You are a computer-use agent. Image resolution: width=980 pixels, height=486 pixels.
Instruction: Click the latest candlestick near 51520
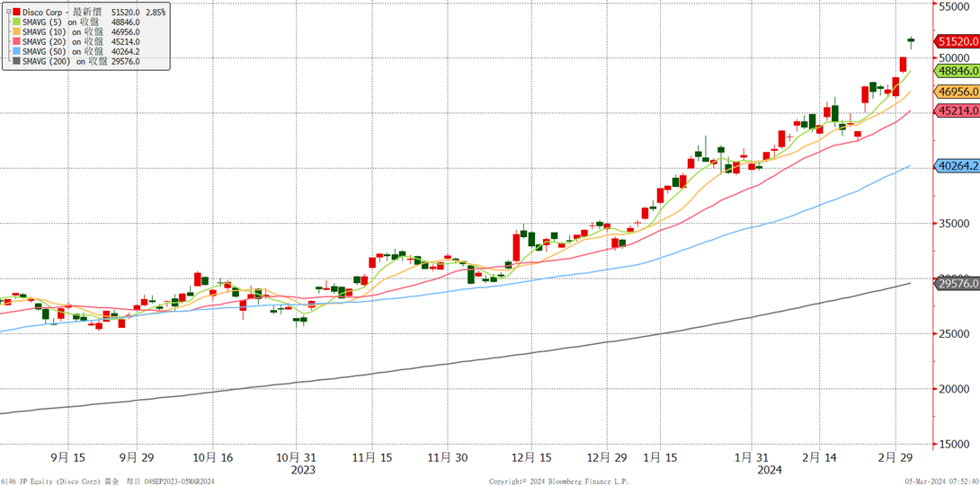click(x=912, y=40)
